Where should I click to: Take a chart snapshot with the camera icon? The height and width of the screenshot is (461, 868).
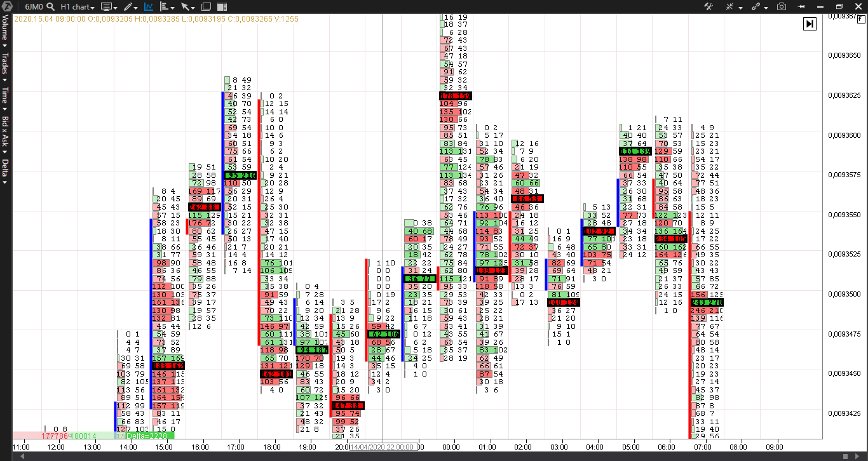tap(782, 6)
